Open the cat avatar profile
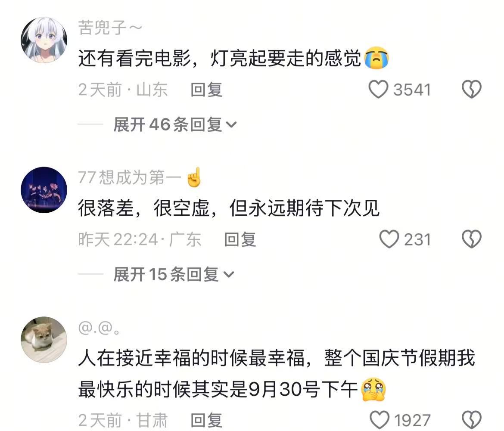This screenshot has width=504, height=431. click(x=44, y=340)
